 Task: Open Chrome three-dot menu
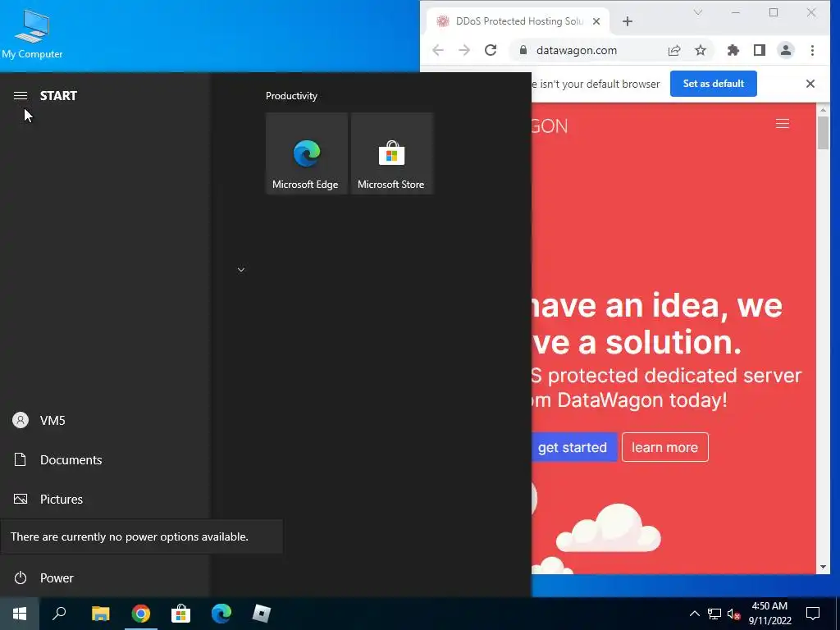point(812,50)
